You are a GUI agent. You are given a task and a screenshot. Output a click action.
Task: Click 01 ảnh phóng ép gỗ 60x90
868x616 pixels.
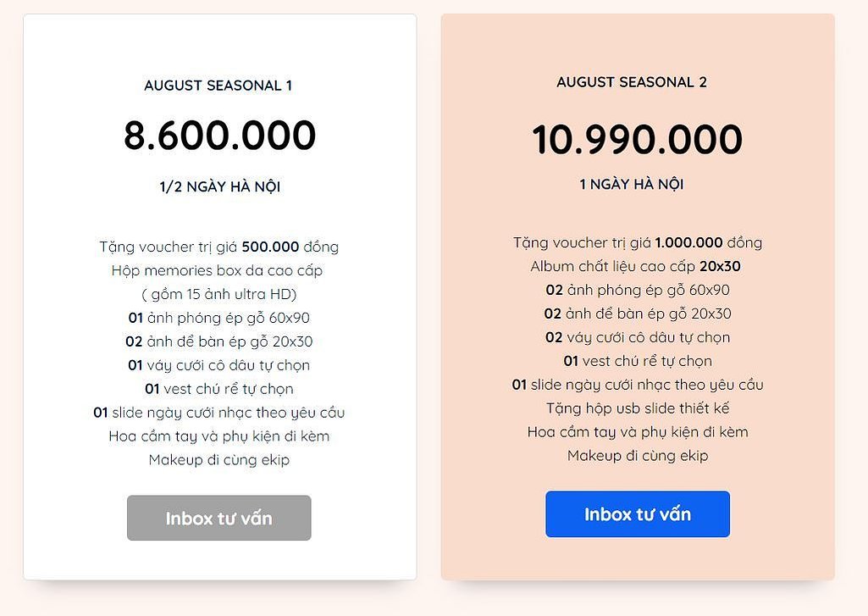pyautogui.click(x=219, y=318)
